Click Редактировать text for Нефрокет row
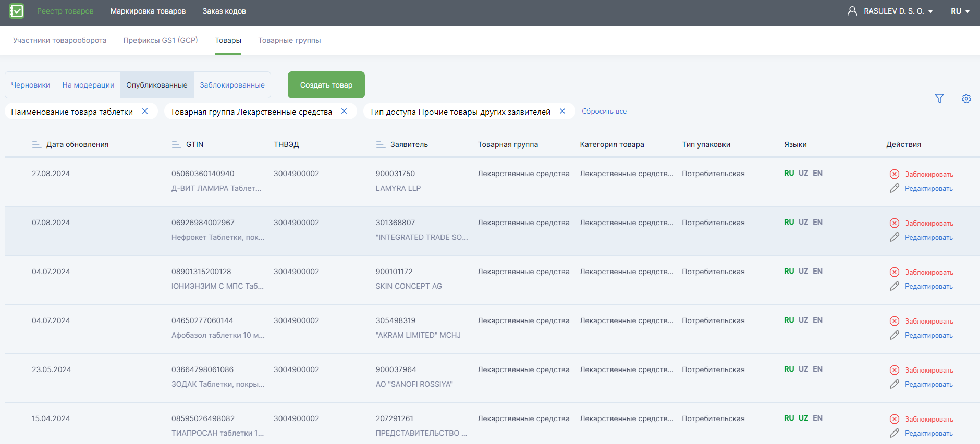 pyautogui.click(x=929, y=237)
